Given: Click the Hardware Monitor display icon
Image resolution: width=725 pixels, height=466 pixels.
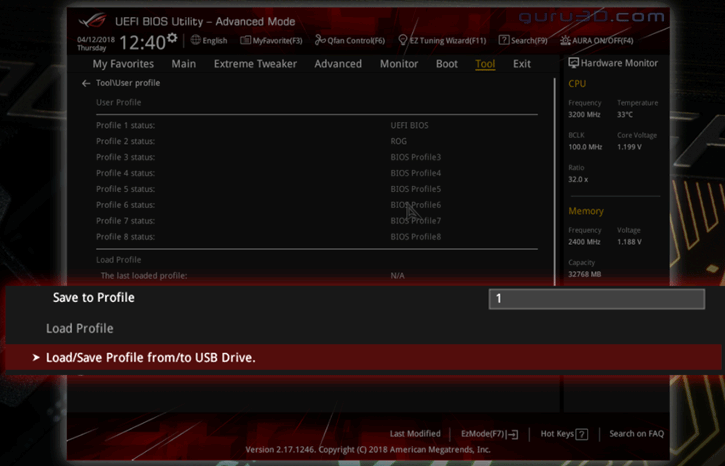Looking at the screenshot, I should pos(573,63).
